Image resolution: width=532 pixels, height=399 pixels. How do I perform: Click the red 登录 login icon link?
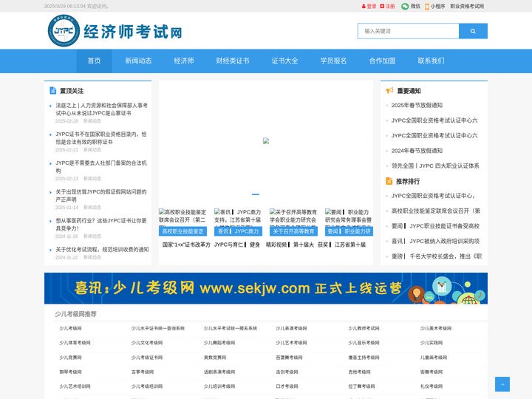[369, 6]
